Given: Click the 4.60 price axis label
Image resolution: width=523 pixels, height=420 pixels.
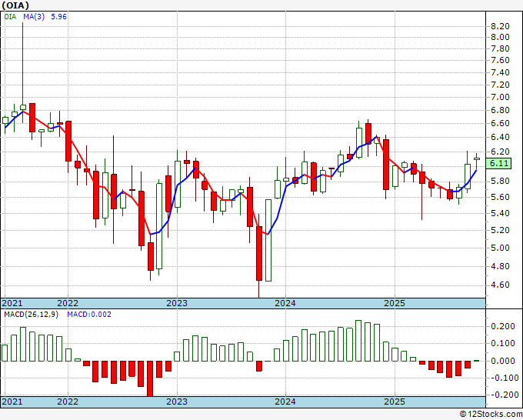Looking at the screenshot, I should [x=500, y=285].
